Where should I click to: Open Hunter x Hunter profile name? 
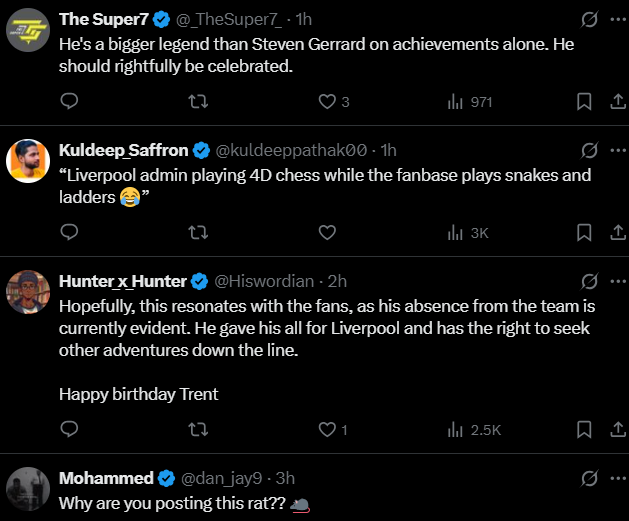pos(122,281)
